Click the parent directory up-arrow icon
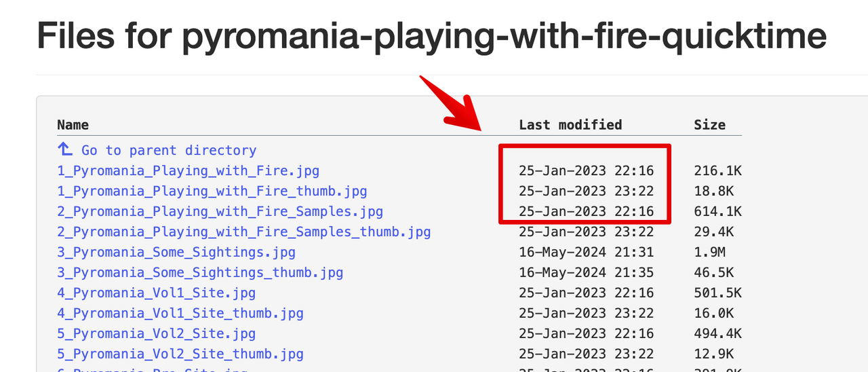This screenshot has height=372, width=868. tap(64, 149)
